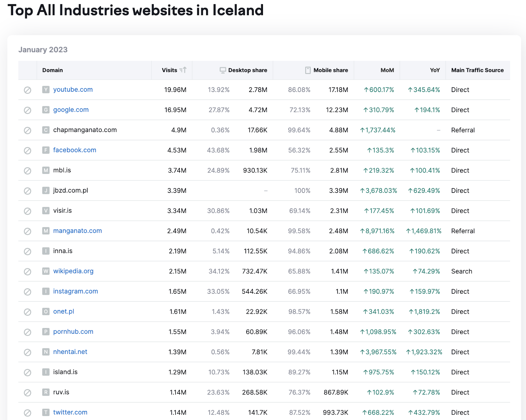
Task: Click the desktop monitor icon in the header
Action: [x=223, y=70]
